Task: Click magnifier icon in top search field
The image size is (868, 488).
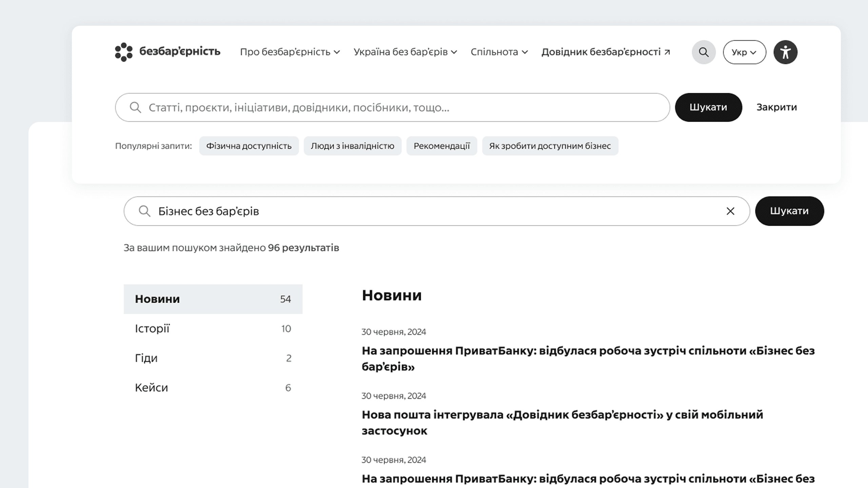Action: (x=135, y=107)
